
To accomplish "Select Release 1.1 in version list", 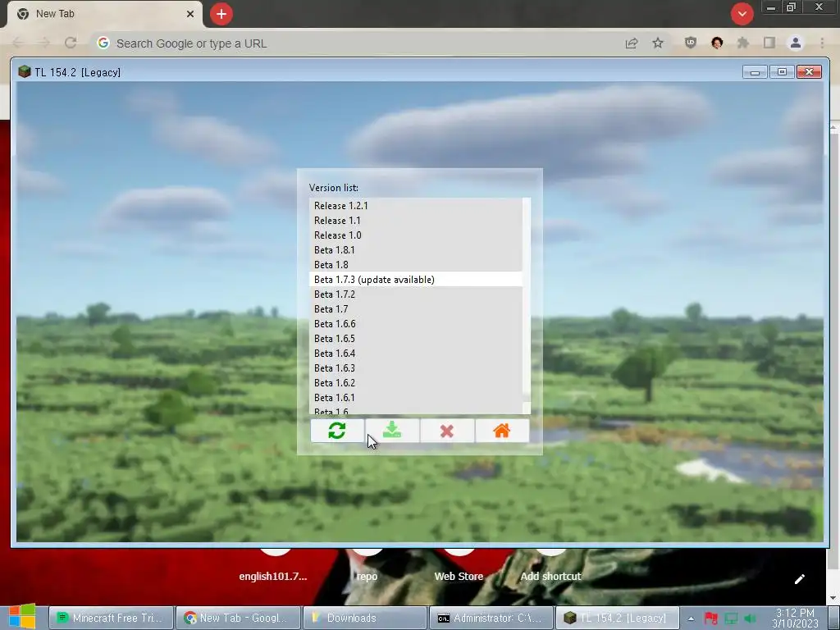I will click(416, 221).
